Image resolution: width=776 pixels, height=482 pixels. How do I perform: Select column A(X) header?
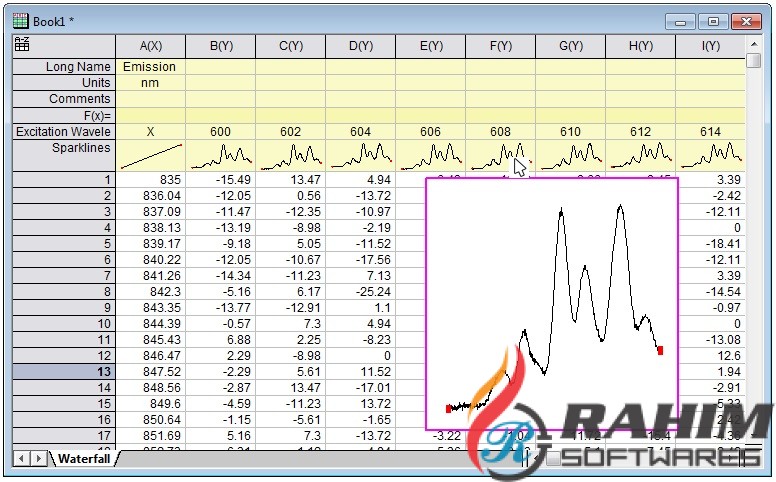tap(150, 46)
